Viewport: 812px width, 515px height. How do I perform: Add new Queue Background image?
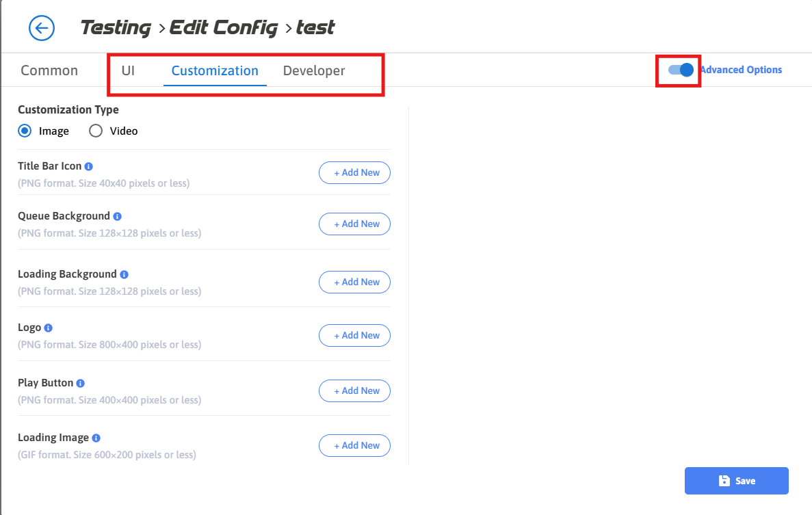click(354, 224)
